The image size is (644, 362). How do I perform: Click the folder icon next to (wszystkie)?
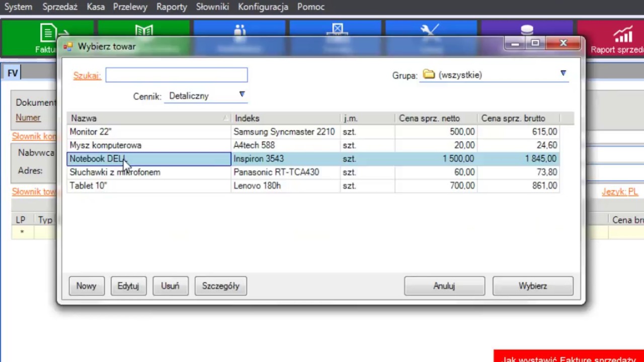tap(429, 74)
